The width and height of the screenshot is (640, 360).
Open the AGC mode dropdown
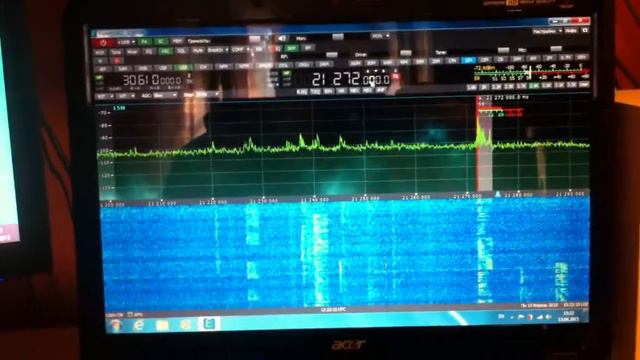pyautogui.click(x=165, y=95)
